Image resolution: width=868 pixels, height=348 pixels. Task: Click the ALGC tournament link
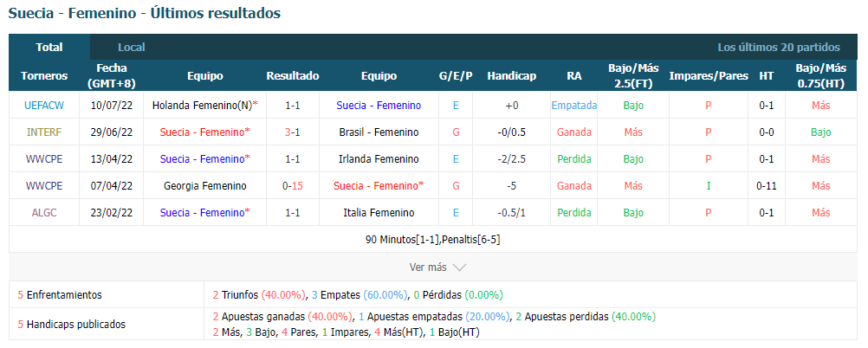[43, 212]
